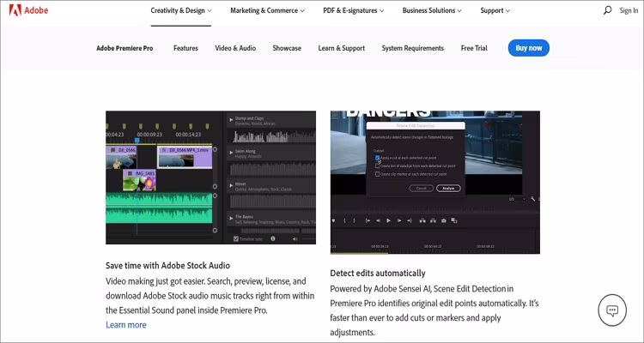Click the Go to In point icon

[x=368, y=220]
